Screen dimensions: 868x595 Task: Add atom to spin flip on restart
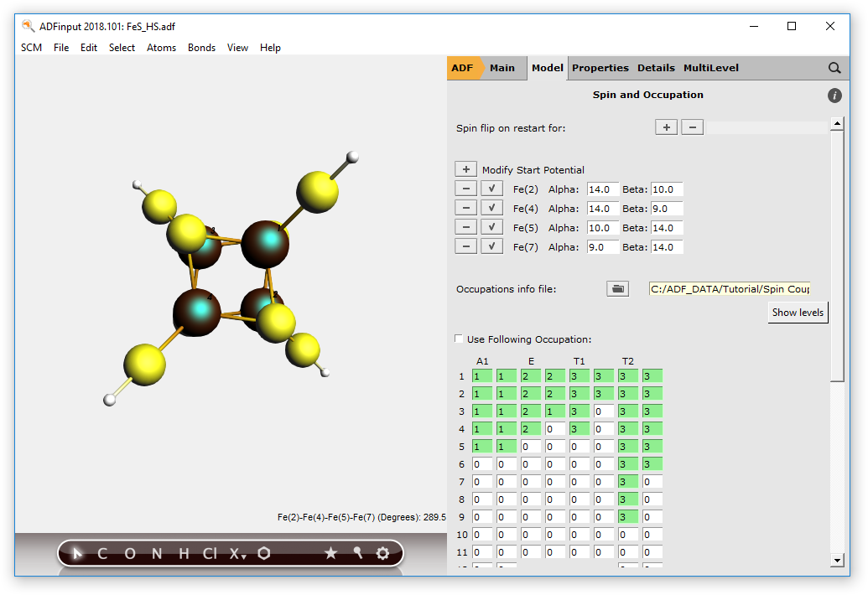click(x=667, y=127)
